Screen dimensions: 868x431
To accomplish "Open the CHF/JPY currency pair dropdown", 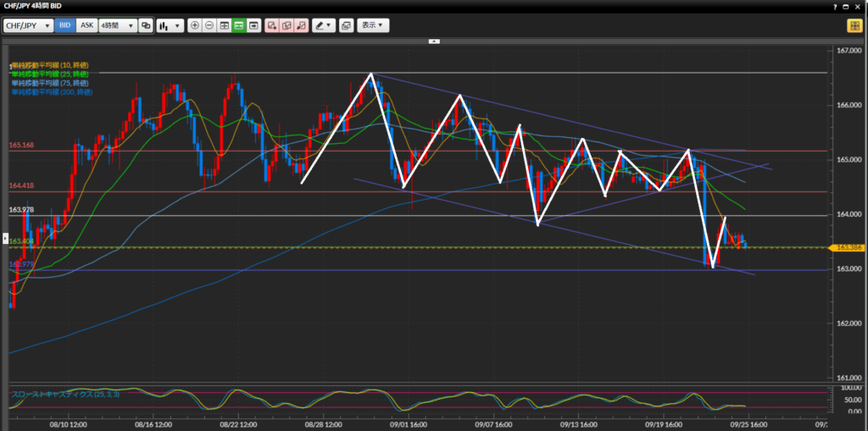I will (x=28, y=25).
